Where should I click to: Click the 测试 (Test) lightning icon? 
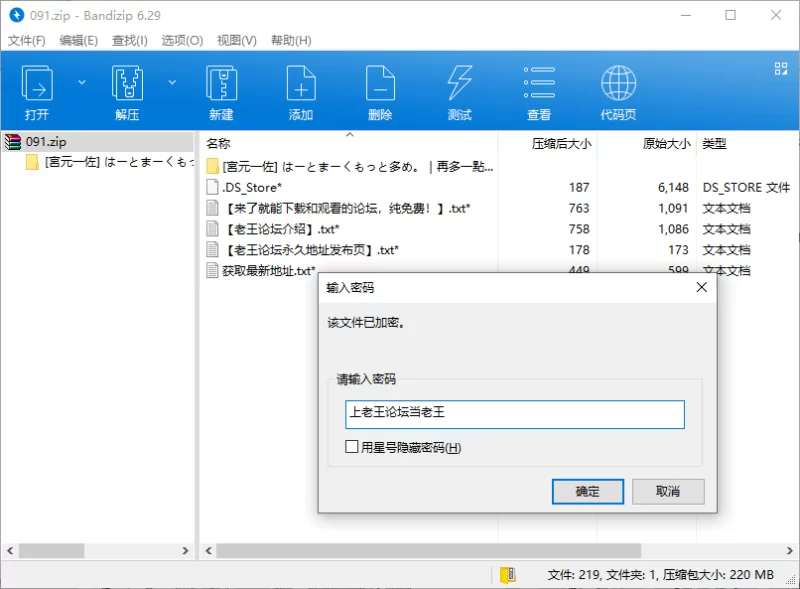[x=459, y=83]
